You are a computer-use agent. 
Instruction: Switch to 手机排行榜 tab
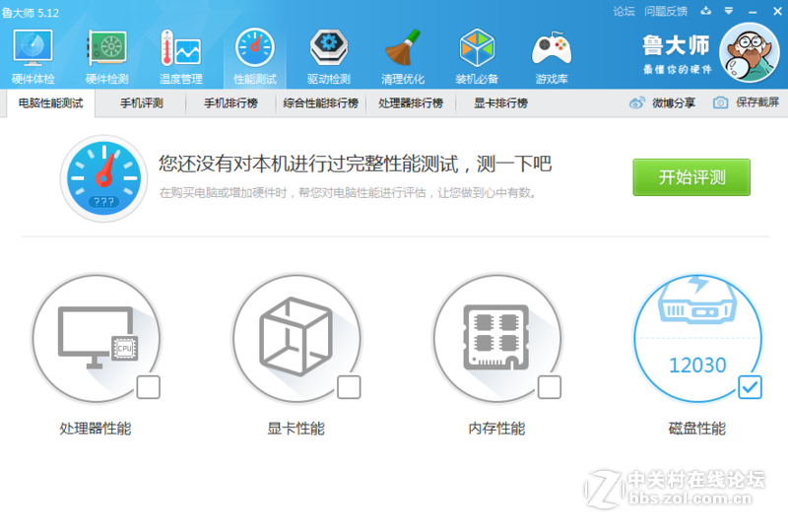point(230,103)
